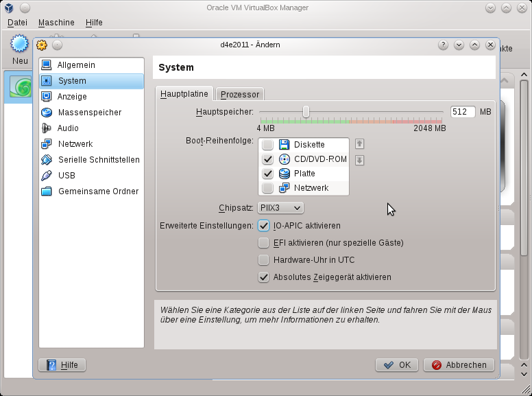The height and width of the screenshot is (396, 532).
Task: Enable Hardware-Uhr in UTC checkbox
Action: 264,260
